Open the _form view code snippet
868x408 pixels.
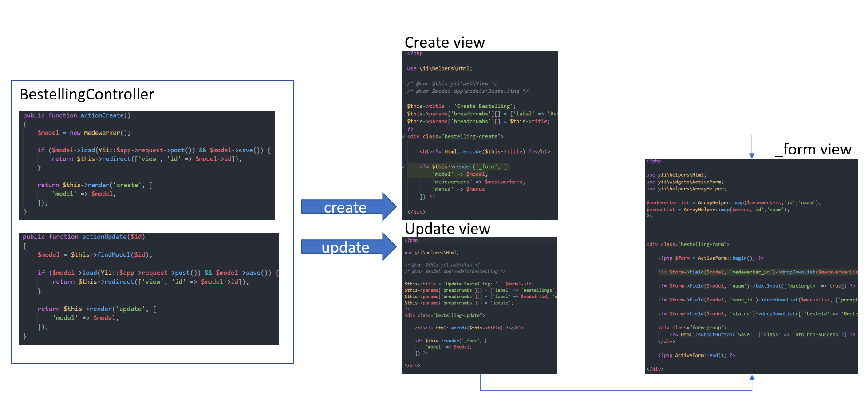point(751,266)
